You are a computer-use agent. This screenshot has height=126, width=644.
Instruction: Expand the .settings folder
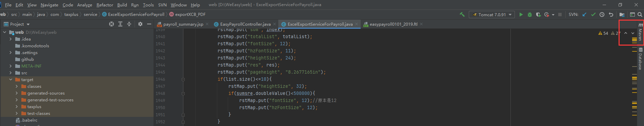point(11,52)
